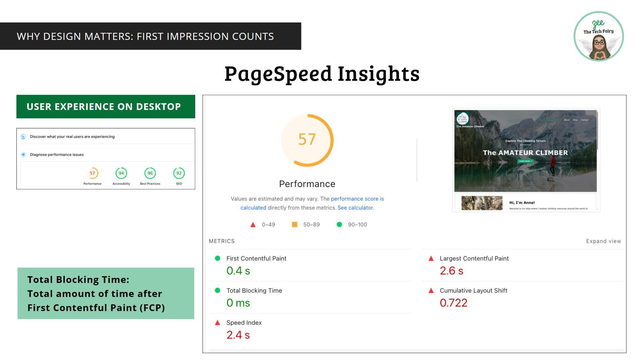644x362 pixels.
Task: Click the small Performance 57 score gauge
Action: (92, 173)
